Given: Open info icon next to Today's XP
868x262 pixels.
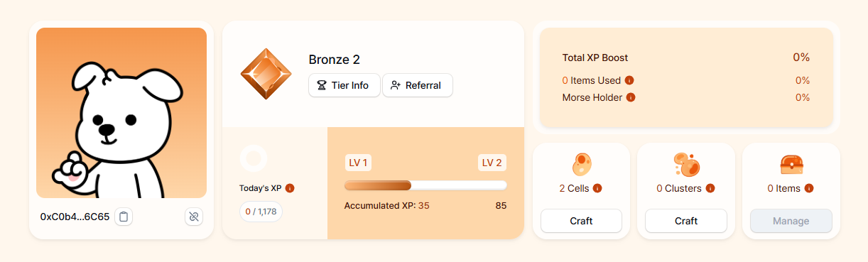Looking at the screenshot, I should 290,188.
